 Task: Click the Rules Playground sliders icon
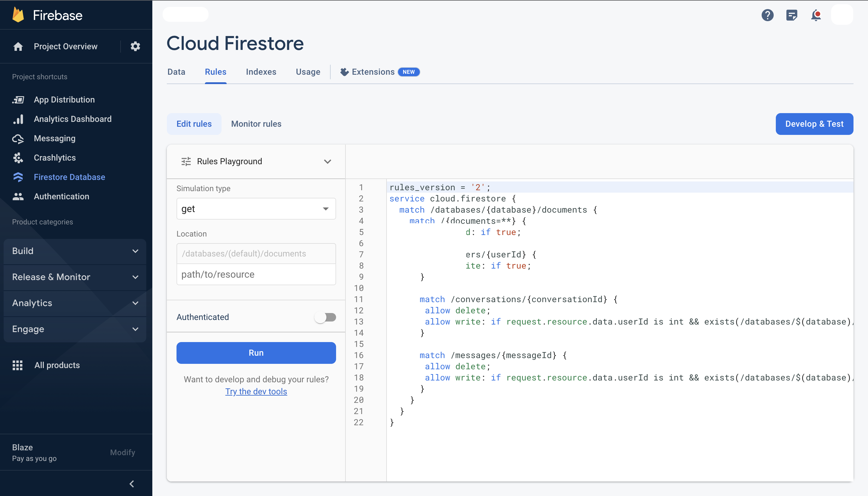point(186,162)
